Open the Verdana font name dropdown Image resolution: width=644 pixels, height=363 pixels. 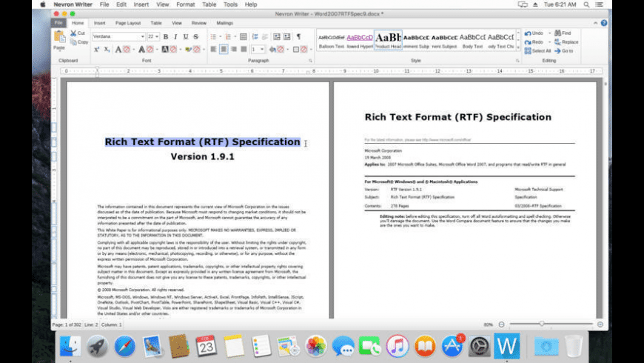tap(118, 36)
